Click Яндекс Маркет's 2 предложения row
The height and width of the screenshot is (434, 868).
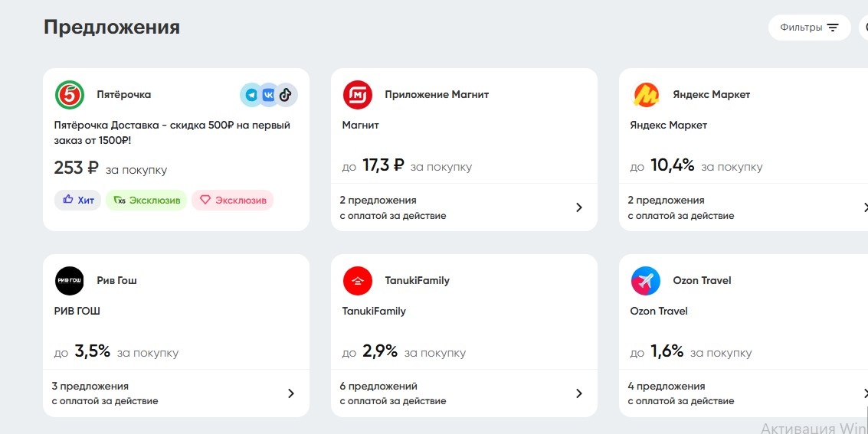click(x=743, y=207)
